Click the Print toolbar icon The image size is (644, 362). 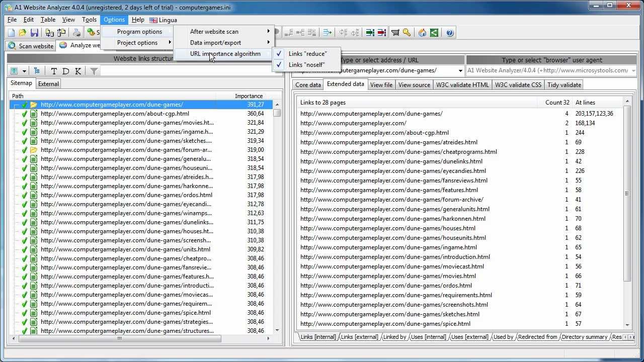[76, 33]
